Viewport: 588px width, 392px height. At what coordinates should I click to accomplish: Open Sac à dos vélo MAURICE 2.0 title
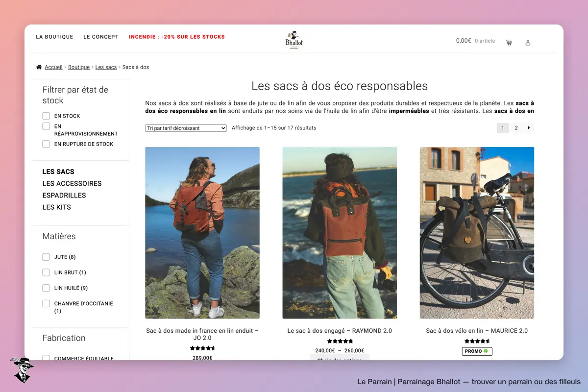tap(477, 331)
